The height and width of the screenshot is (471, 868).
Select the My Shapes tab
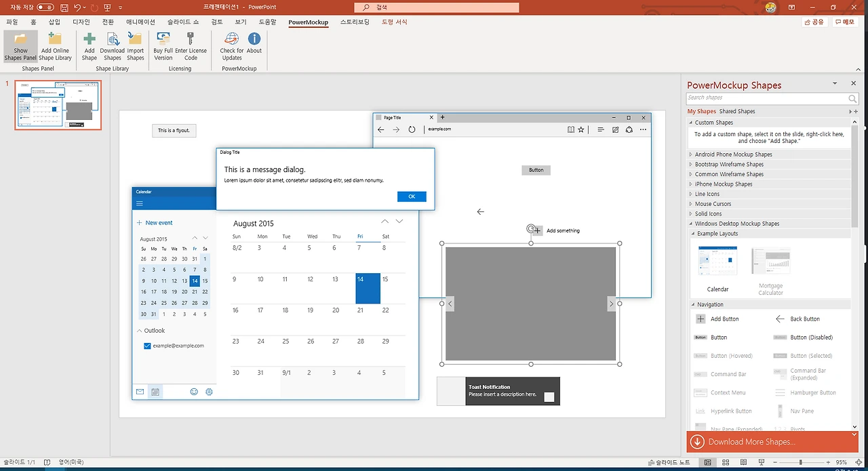(702, 111)
